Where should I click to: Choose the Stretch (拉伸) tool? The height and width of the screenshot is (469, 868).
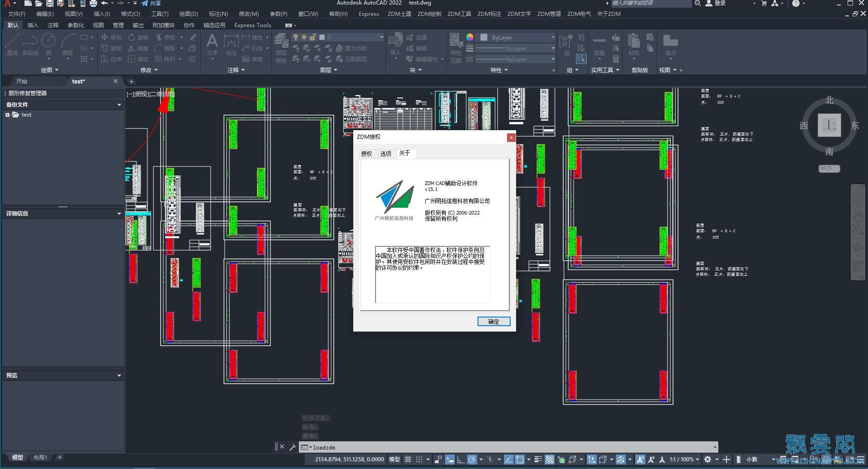point(111,59)
